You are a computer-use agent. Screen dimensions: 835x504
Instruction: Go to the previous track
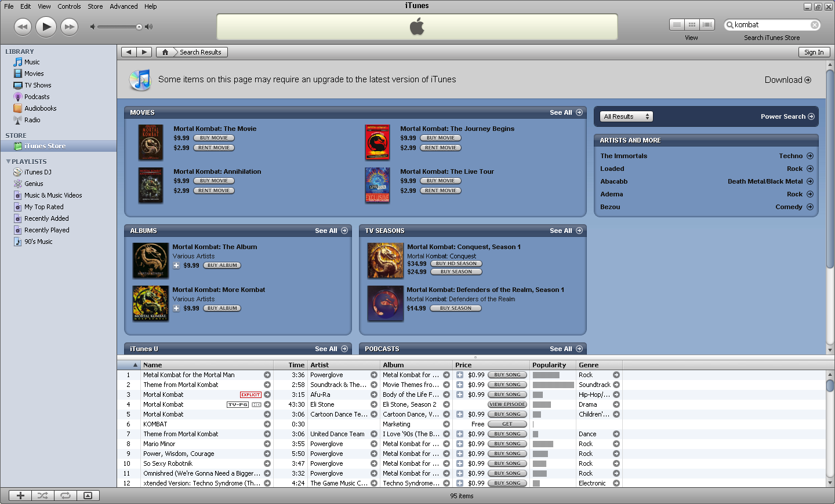coord(23,27)
